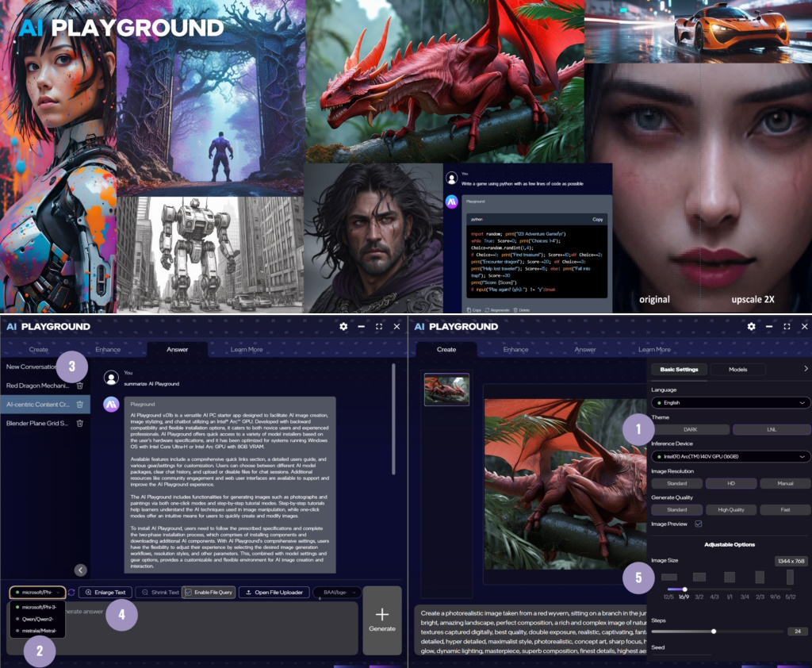Click the refresh icon beside the model dropdown
This screenshot has width=812, height=668.
pyautogui.click(x=71, y=592)
